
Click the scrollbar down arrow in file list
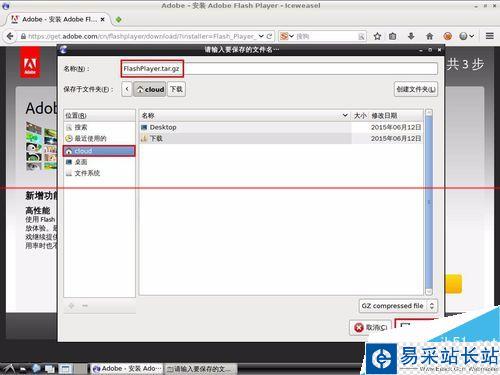coord(429,292)
